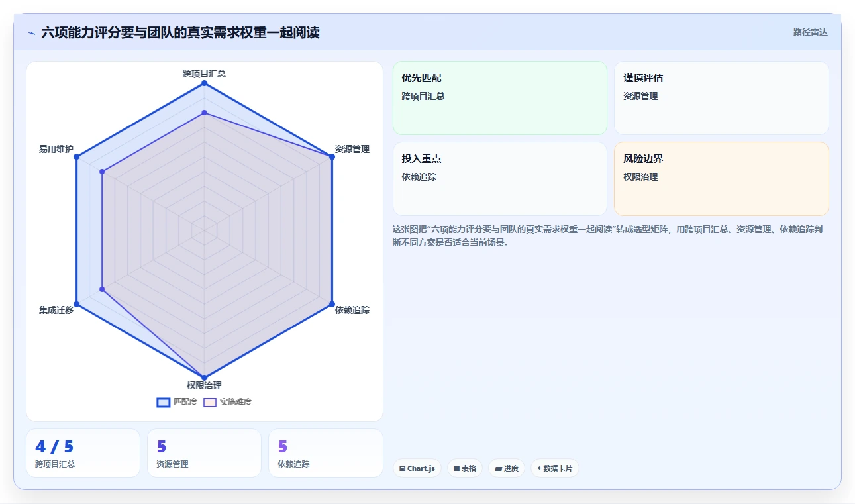
Task: Click the table icon in 表格 chip
Action: [456, 468]
